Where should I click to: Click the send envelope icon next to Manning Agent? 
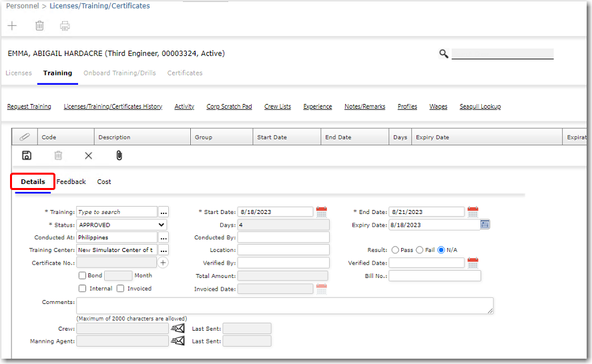click(178, 341)
